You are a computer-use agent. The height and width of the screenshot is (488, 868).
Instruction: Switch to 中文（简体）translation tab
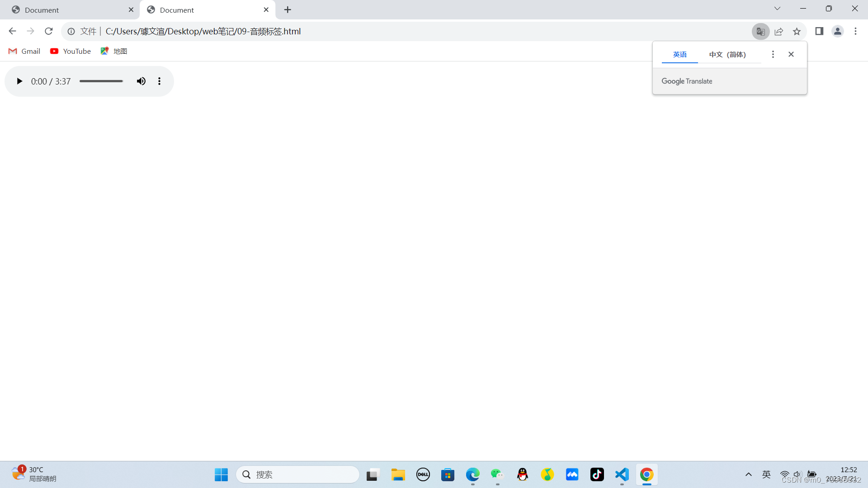(727, 55)
